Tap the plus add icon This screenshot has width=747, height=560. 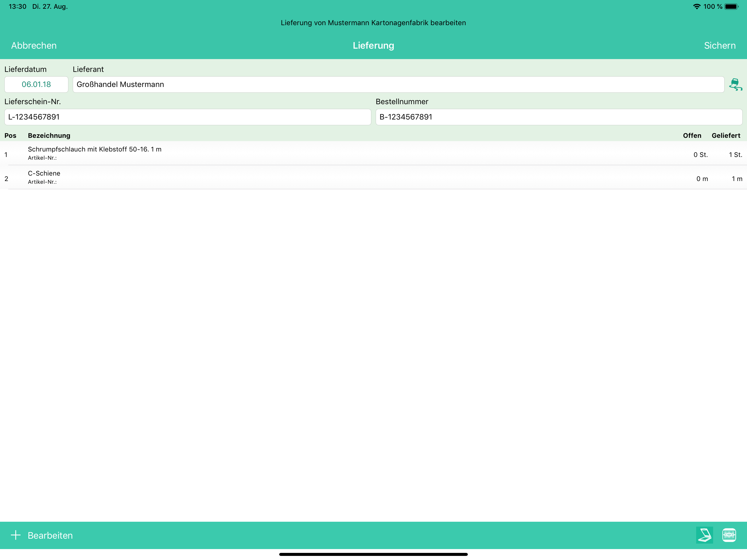(x=16, y=535)
